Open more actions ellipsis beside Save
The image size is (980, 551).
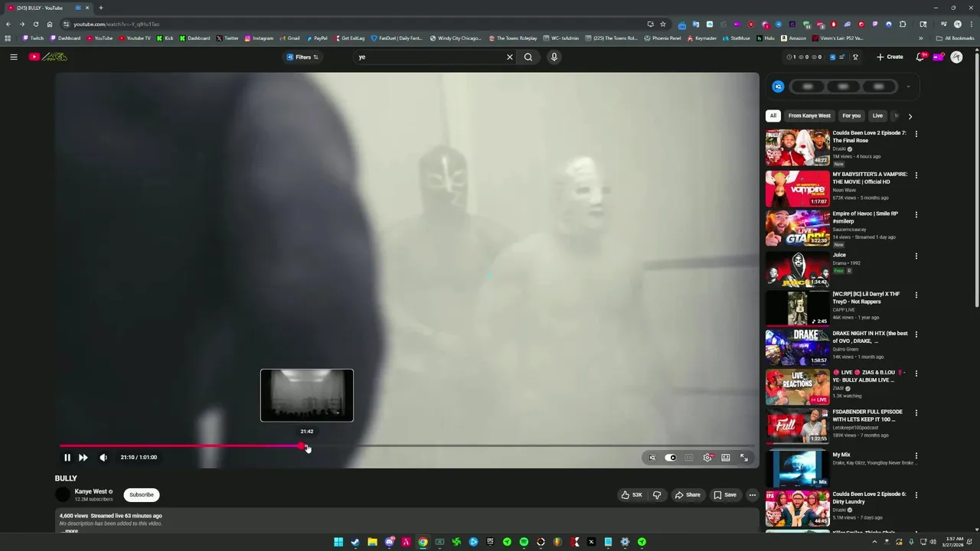[x=753, y=495]
